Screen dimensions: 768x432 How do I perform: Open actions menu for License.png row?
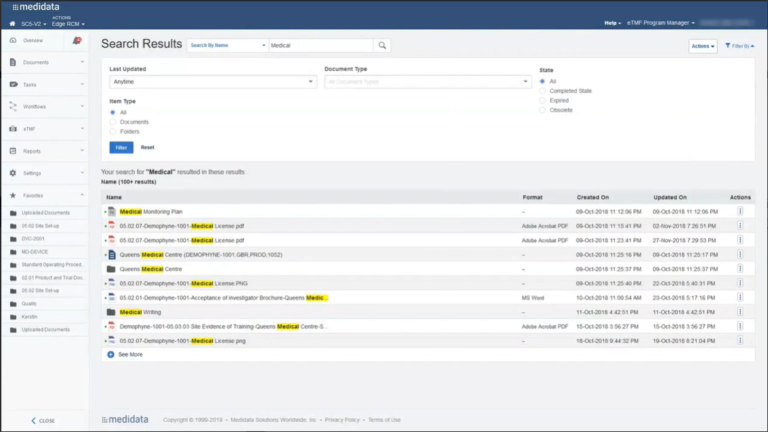[x=740, y=340]
